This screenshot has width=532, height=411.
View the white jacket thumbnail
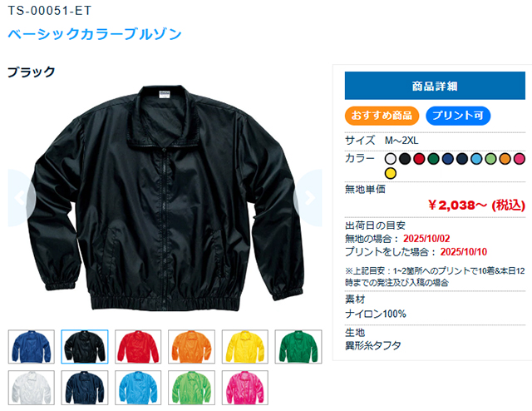tap(32, 388)
